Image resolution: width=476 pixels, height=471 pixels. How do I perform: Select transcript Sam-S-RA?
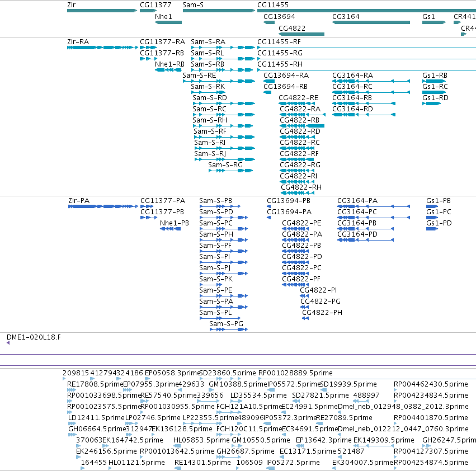(223, 48)
